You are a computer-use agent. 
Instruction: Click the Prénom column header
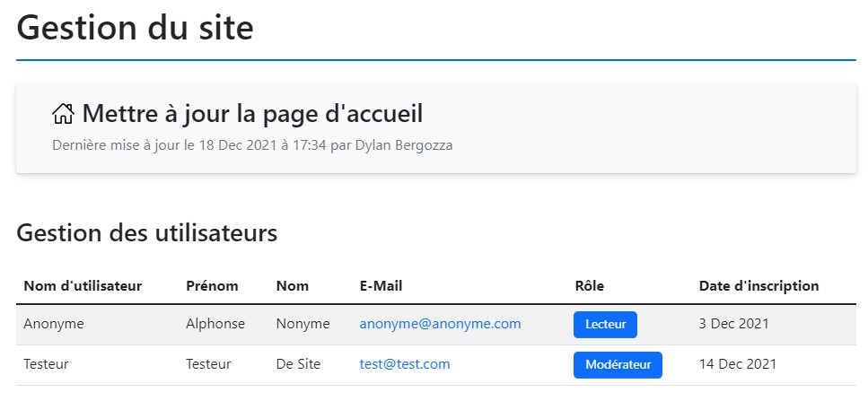212,286
